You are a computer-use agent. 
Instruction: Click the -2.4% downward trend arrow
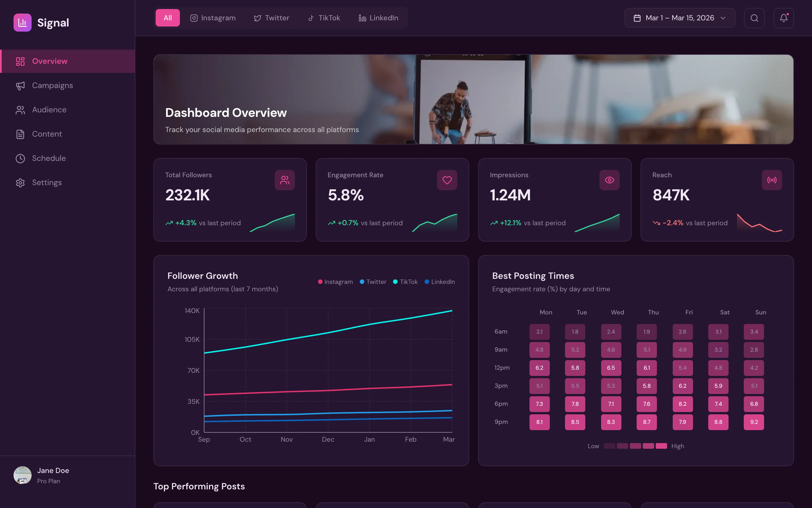tap(656, 223)
